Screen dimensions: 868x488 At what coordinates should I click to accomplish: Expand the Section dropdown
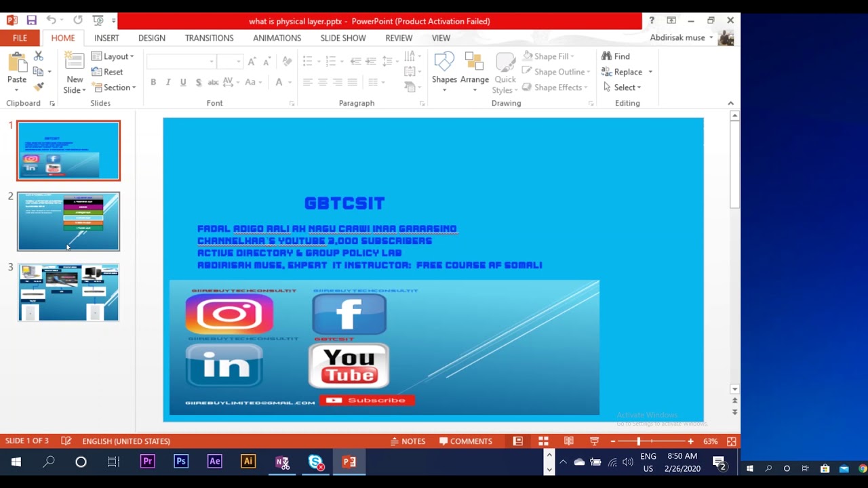click(x=114, y=87)
